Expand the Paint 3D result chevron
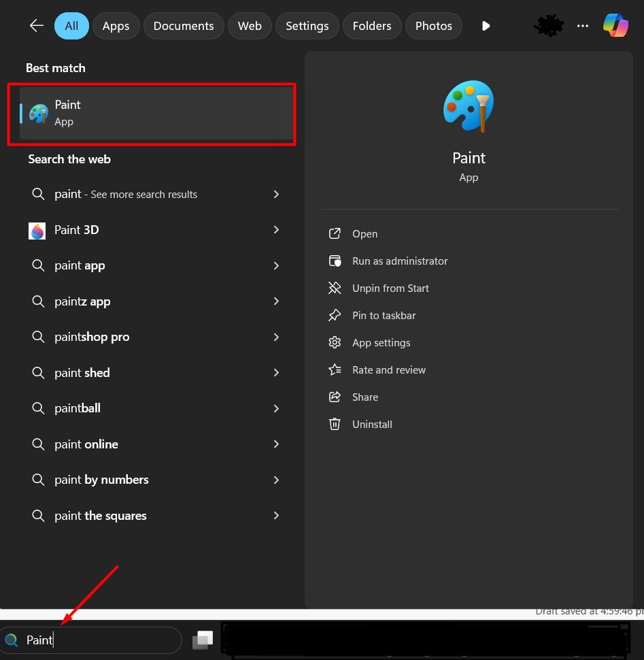Image resolution: width=644 pixels, height=660 pixels. click(276, 230)
